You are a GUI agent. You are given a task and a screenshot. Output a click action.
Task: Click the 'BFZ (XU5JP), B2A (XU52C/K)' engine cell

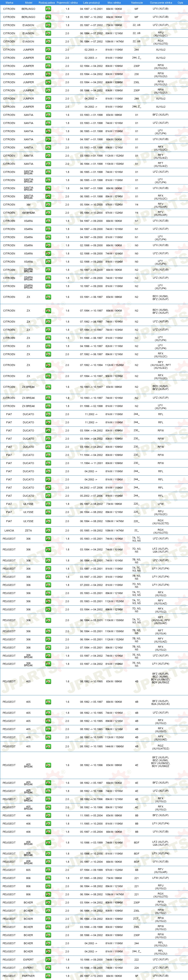161,702
